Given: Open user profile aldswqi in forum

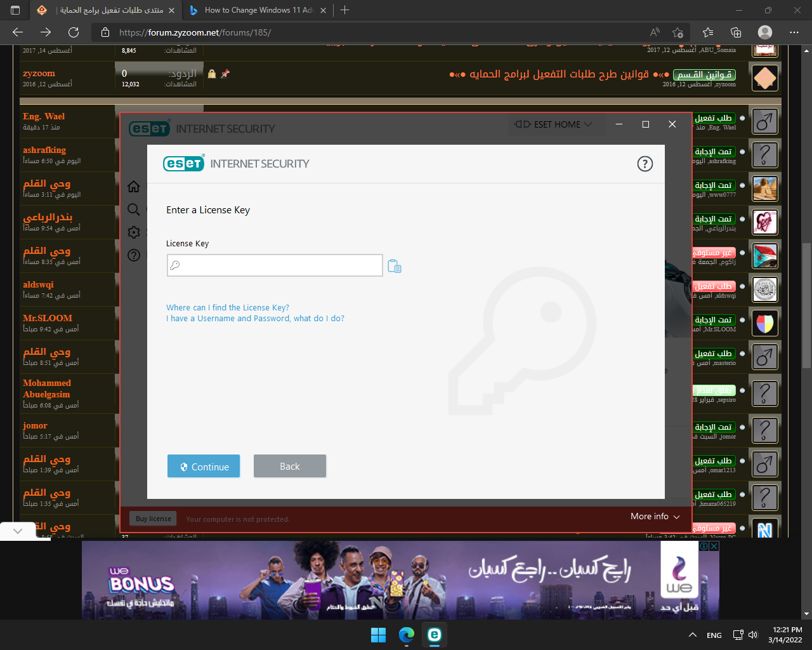Looking at the screenshot, I should pos(38,284).
